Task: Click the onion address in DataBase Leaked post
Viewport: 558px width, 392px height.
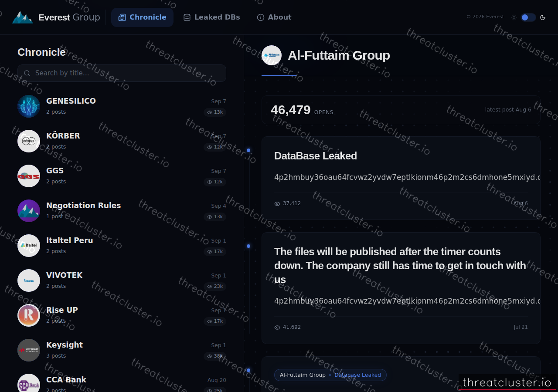Action: click(407, 177)
